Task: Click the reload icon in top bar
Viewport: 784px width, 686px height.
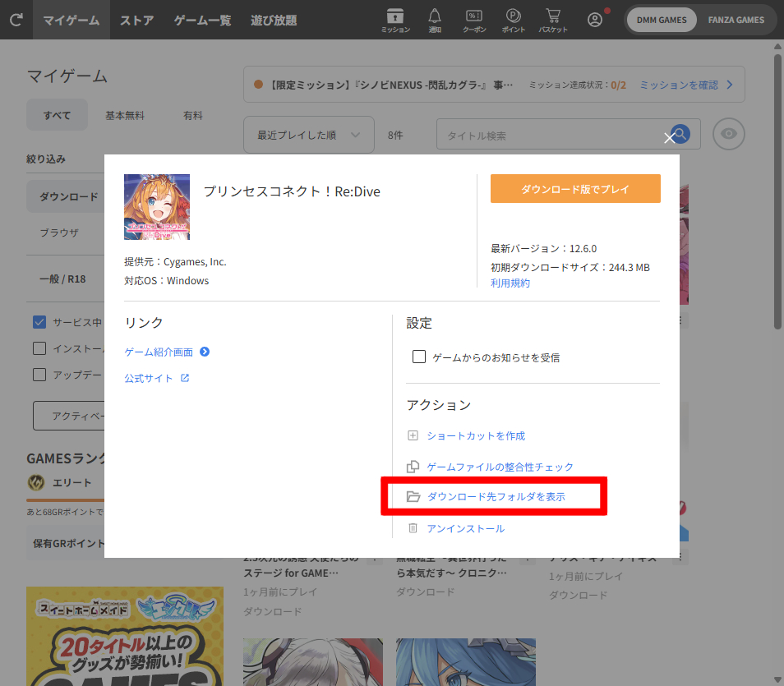Action: point(16,20)
